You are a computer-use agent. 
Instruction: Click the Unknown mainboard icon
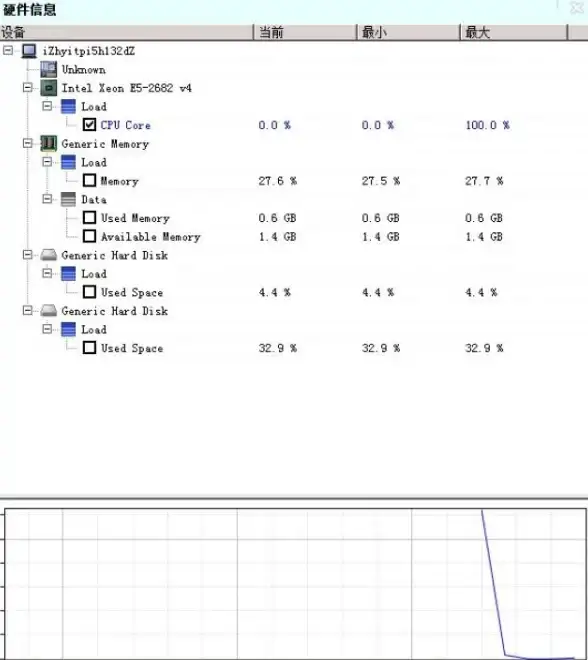click(48, 69)
